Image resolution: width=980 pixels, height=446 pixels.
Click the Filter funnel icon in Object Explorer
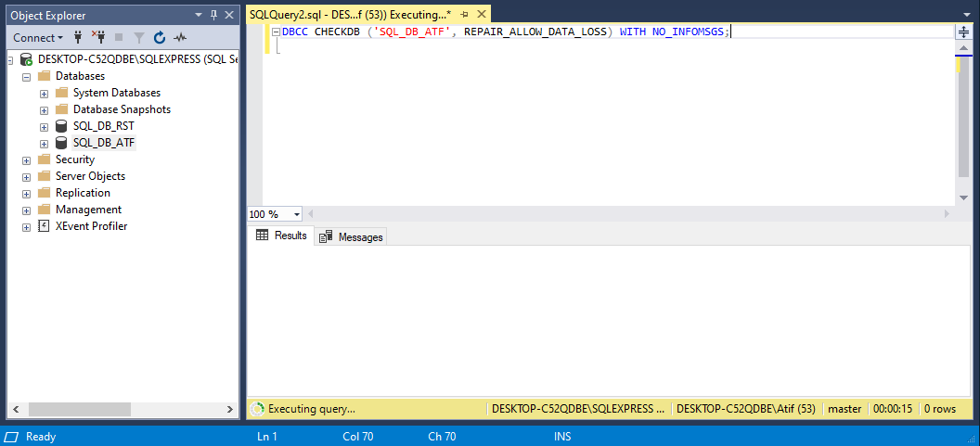point(139,37)
